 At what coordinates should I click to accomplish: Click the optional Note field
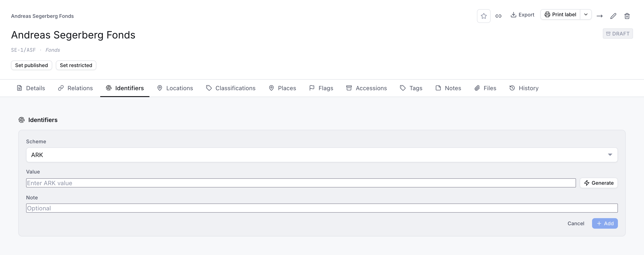pos(322,208)
